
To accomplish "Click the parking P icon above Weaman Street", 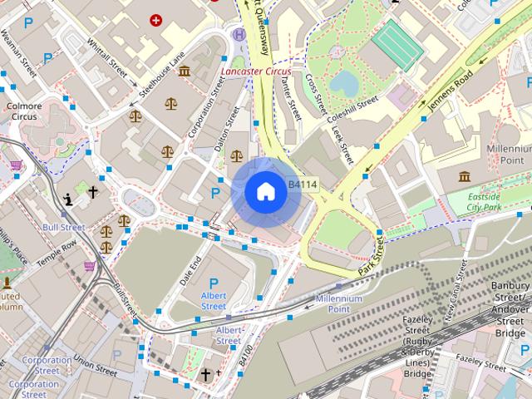I will coord(28,23).
